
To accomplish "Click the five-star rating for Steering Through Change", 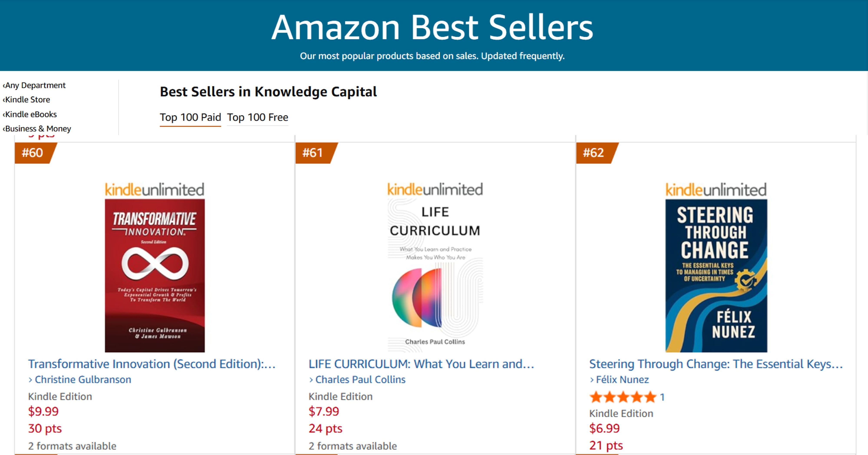I will tap(623, 397).
